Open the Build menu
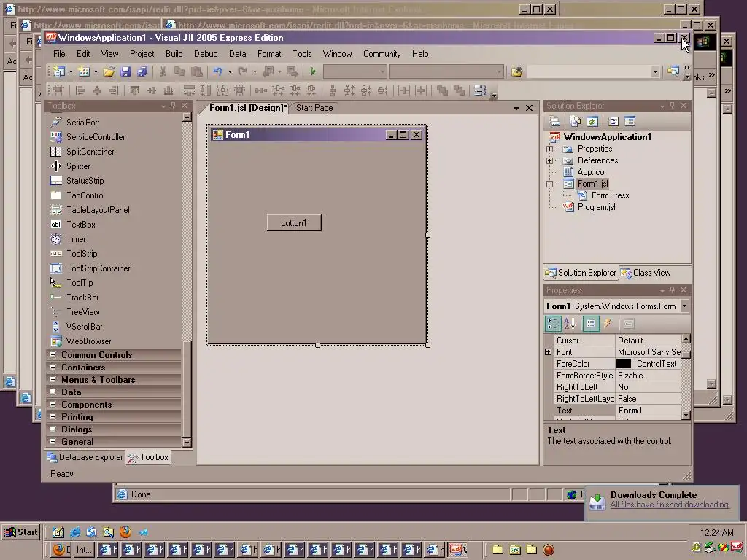Screen dimensions: 747x560 (x=174, y=54)
